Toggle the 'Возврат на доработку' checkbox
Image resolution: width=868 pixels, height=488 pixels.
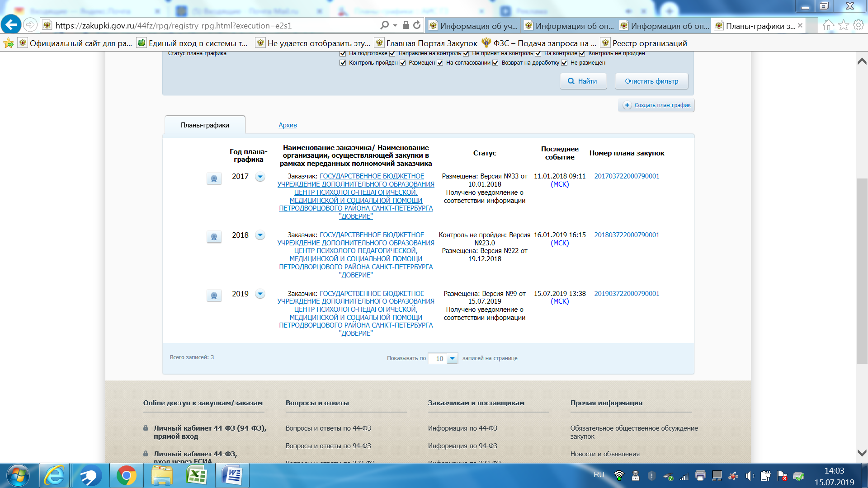[495, 63]
